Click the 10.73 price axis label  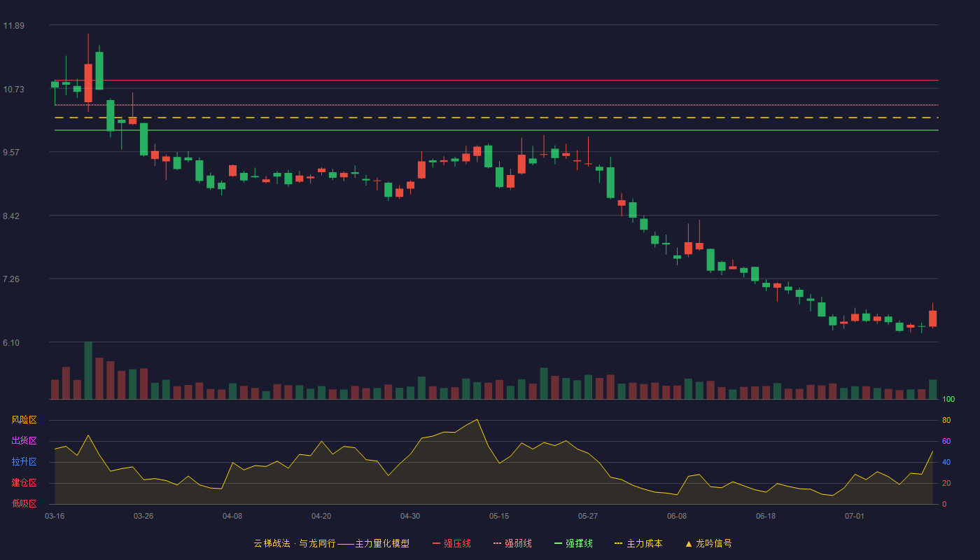(x=13, y=89)
